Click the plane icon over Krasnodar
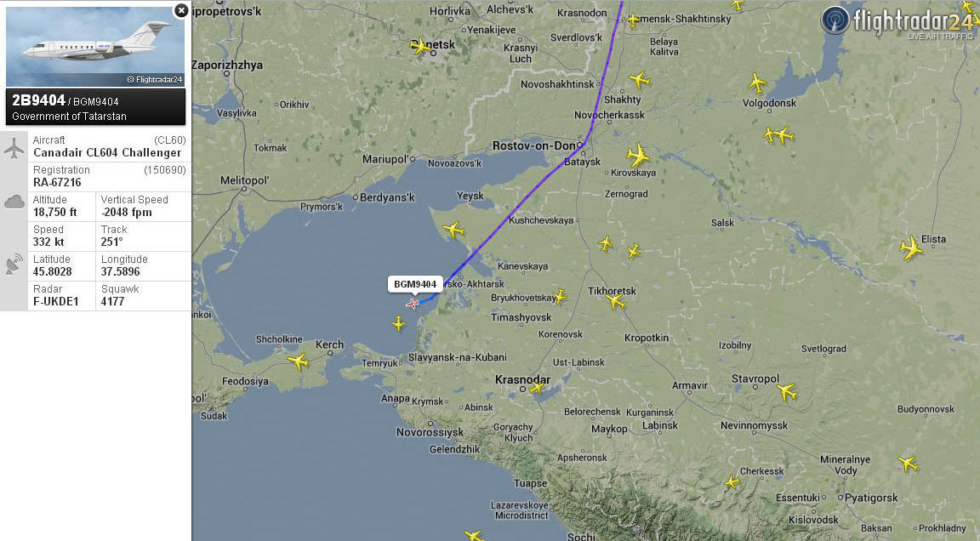Image resolution: width=980 pixels, height=541 pixels. tap(537, 388)
